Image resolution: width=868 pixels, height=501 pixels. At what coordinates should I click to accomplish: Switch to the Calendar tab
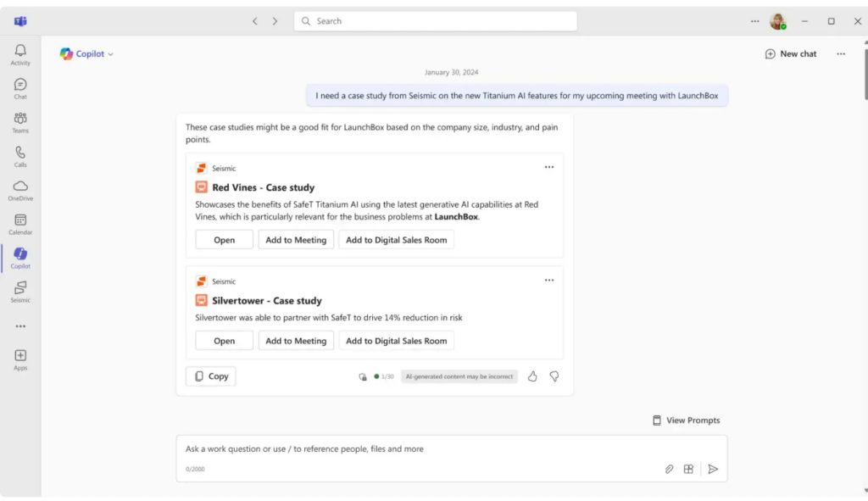click(x=20, y=225)
